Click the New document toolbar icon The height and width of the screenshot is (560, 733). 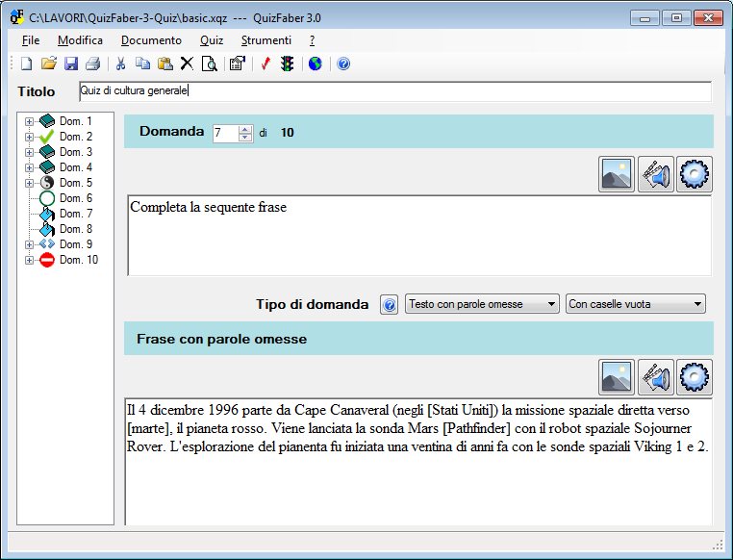point(27,64)
